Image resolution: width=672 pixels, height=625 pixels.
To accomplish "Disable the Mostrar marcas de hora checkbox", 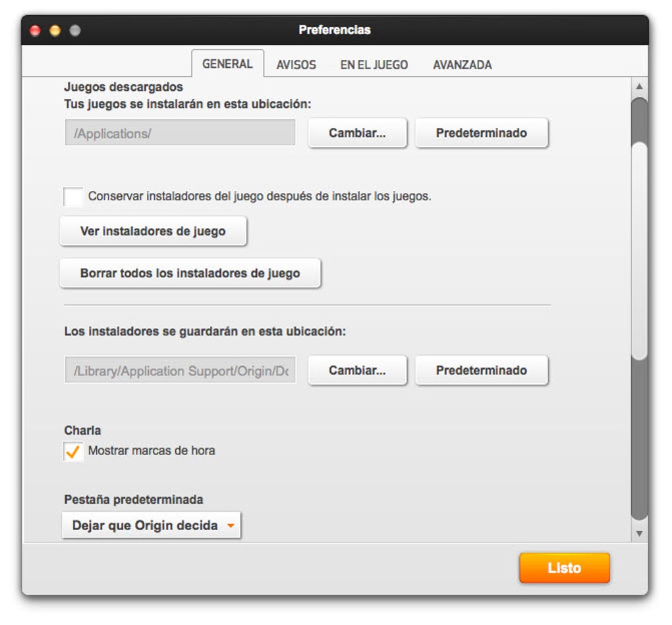I will tap(73, 450).
